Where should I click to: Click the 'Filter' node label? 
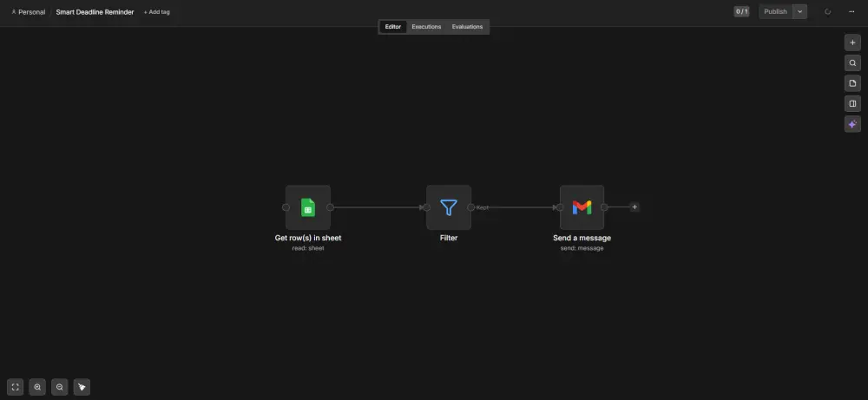(x=449, y=238)
